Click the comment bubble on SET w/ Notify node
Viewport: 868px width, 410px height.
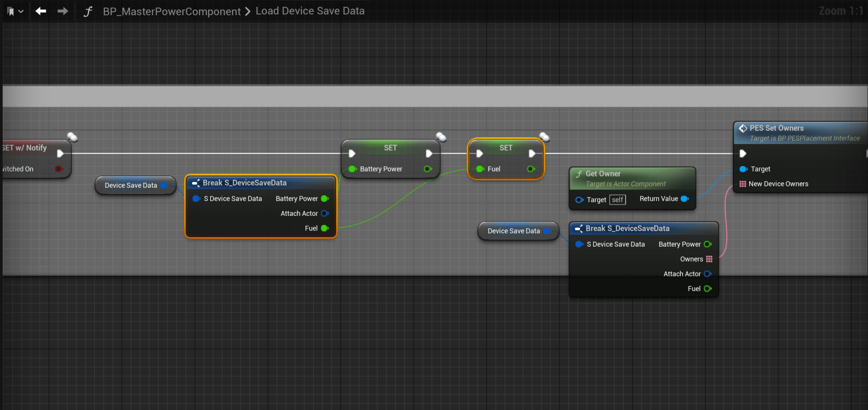72,137
